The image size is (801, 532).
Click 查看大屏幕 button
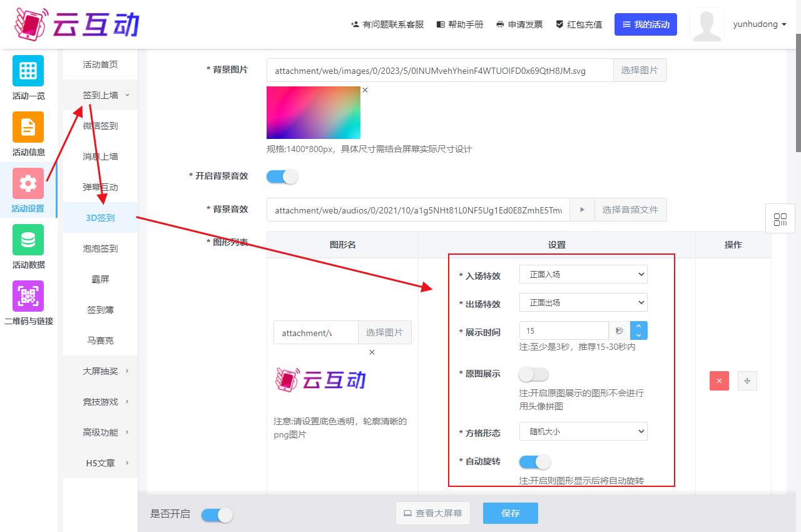click(433, 513)
